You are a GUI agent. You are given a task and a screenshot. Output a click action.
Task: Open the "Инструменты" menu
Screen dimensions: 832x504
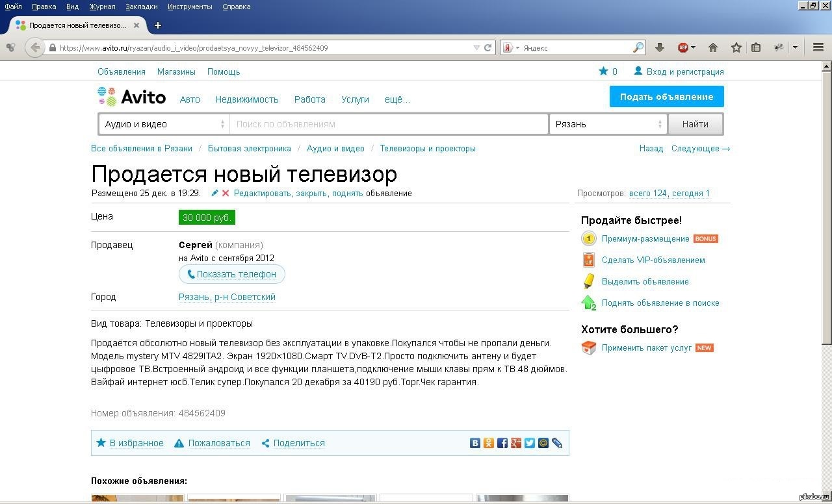tap(190, 6)
